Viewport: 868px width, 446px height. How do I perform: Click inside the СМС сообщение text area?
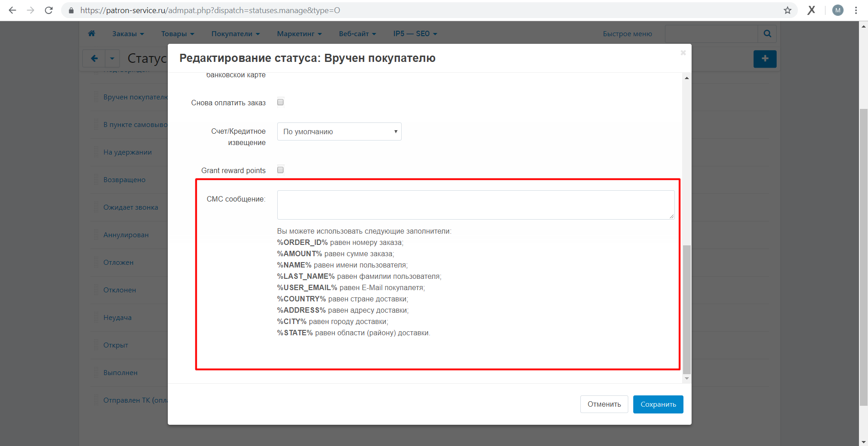[x=476, y=205]
